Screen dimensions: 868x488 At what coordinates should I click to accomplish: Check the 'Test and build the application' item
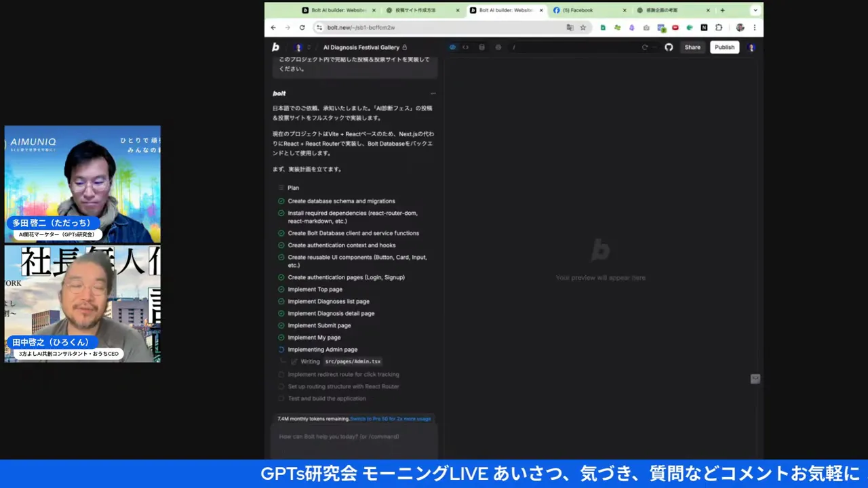tap(281, 399)
